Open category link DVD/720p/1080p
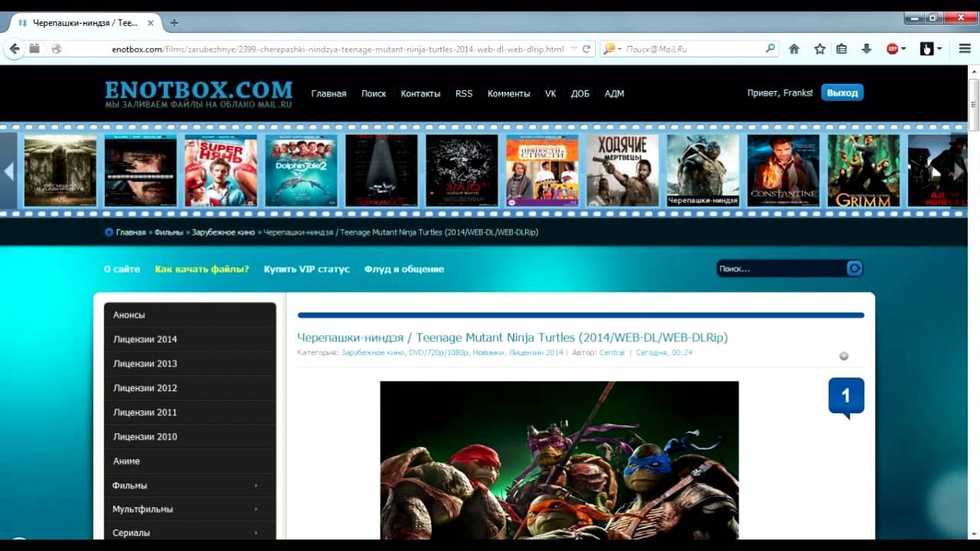Viewport: 980px width, 551px height. coord(439,353)
